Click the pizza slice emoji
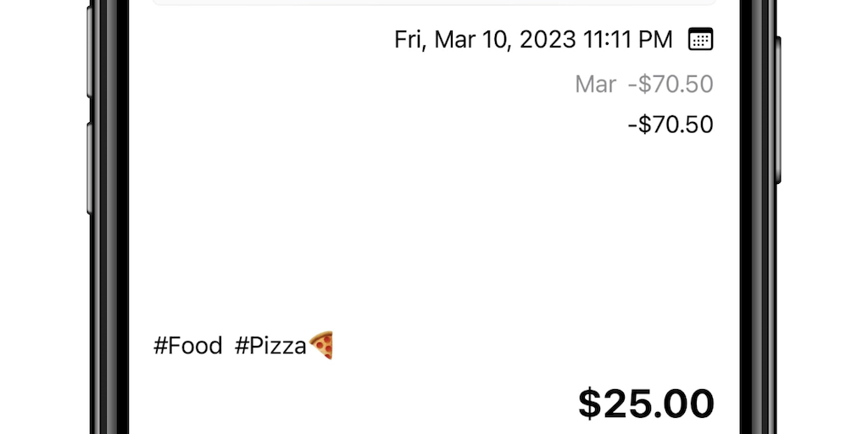This screenshot has height=434, width=868. tap(321, 345)
